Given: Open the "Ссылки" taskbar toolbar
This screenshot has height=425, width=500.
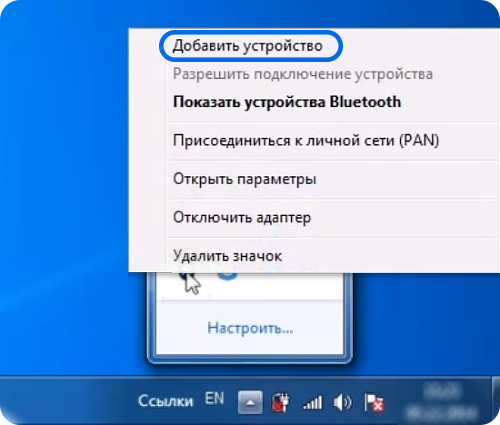Looking at the screenshot, I should (166, 401).
